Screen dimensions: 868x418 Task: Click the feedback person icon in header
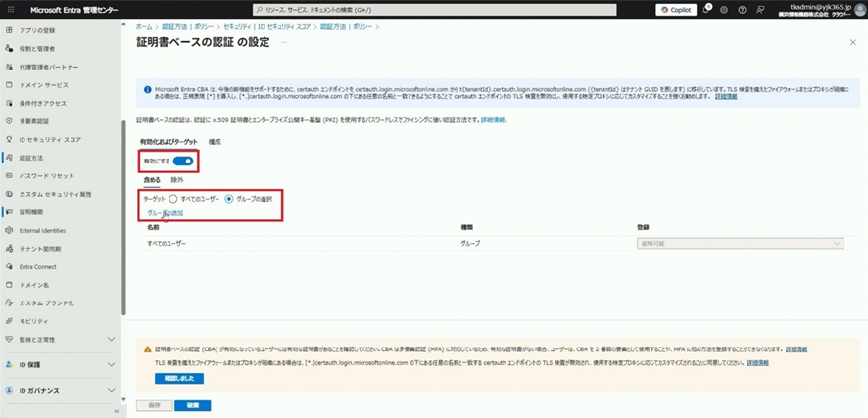tap(761, 10)
